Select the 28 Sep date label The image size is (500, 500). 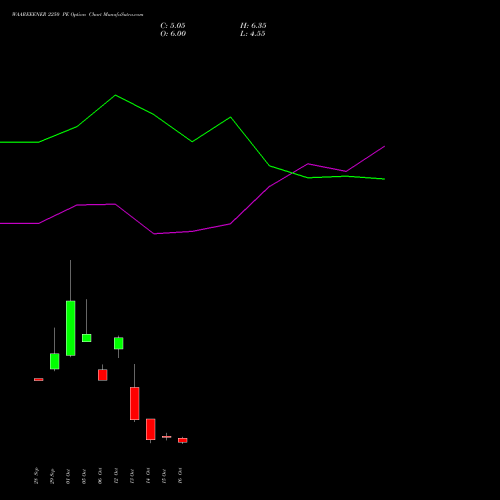[36, 476]
